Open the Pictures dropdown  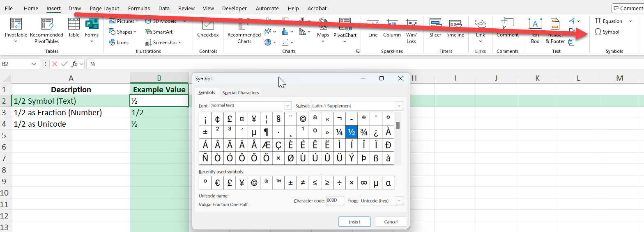pos(137,21)
